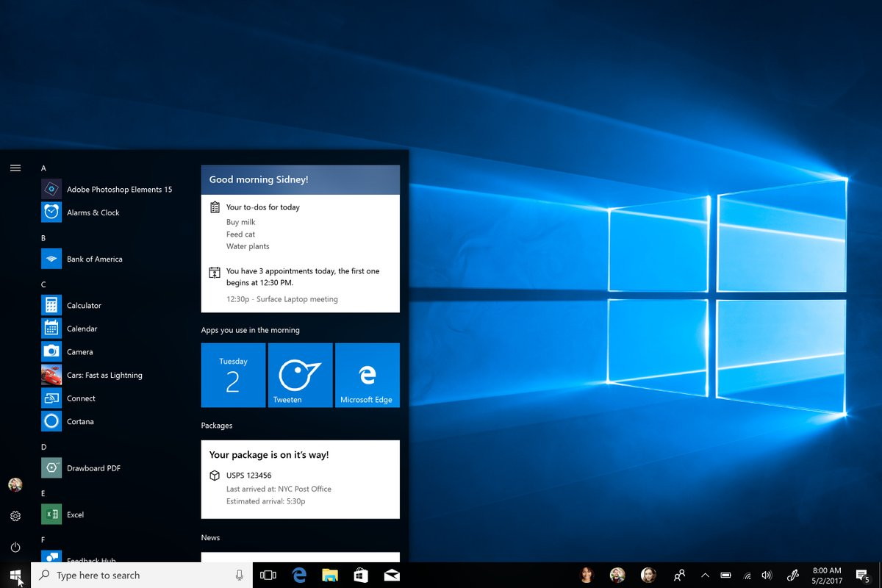
Task: Click the microphone icon in search box
Action: pos(240,575)
